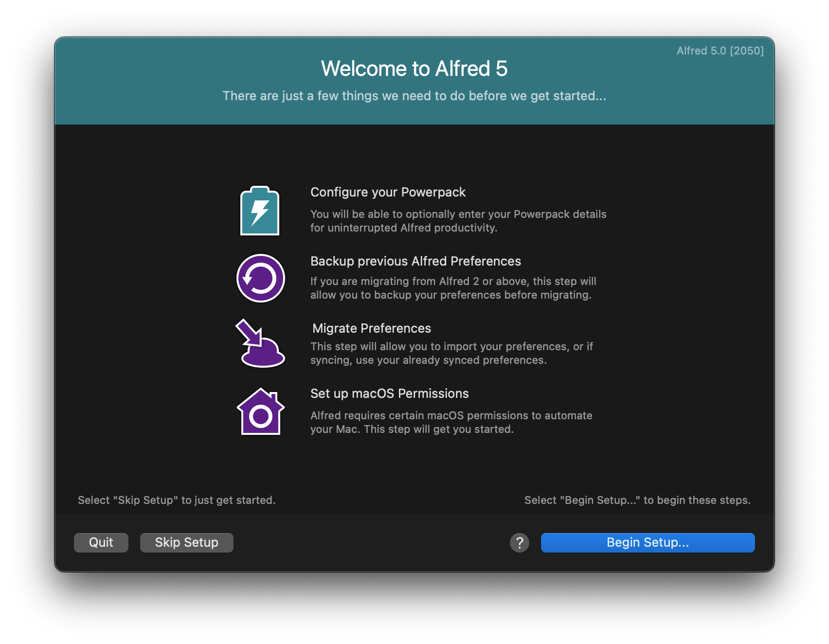Click the Set up macOS Permissions heading

pyautogui.click(x=389, y=394)
